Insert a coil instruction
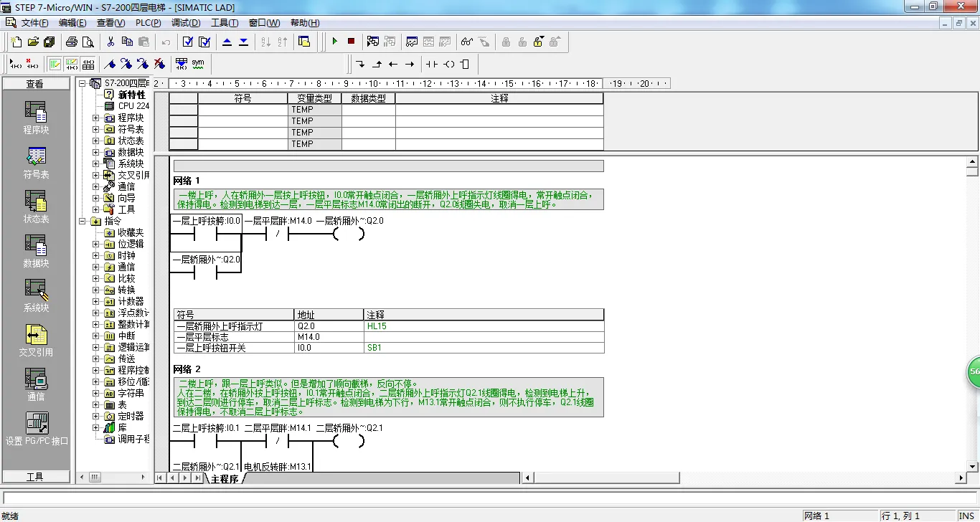This screenshot has height=522, width=980. click(448, 64)
